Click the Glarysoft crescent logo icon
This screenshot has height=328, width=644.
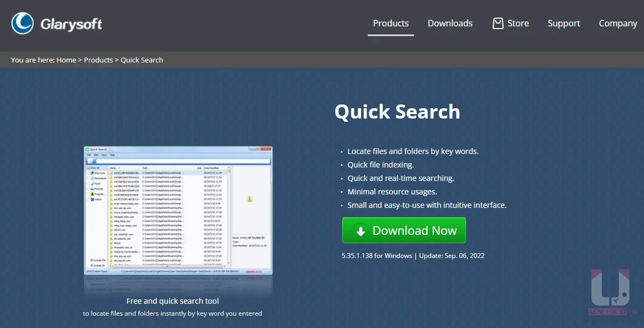pyautogui.click(x=23, y=23)
